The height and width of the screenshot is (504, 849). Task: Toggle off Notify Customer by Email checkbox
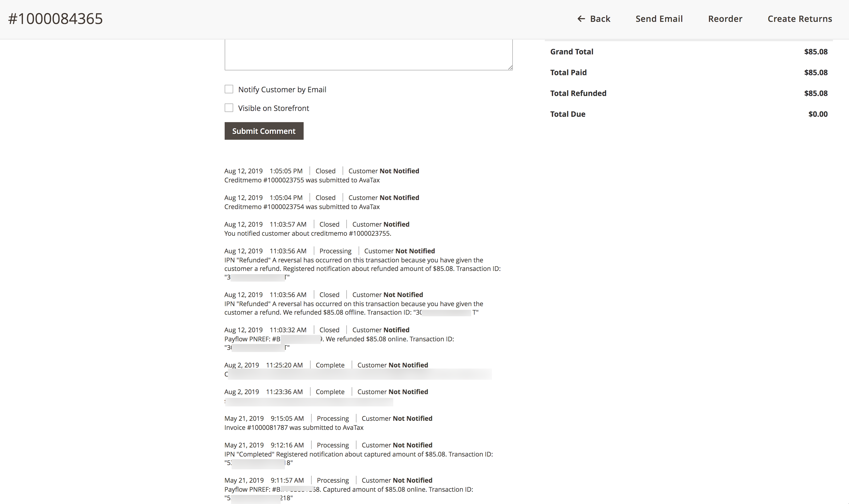point(229,89)
